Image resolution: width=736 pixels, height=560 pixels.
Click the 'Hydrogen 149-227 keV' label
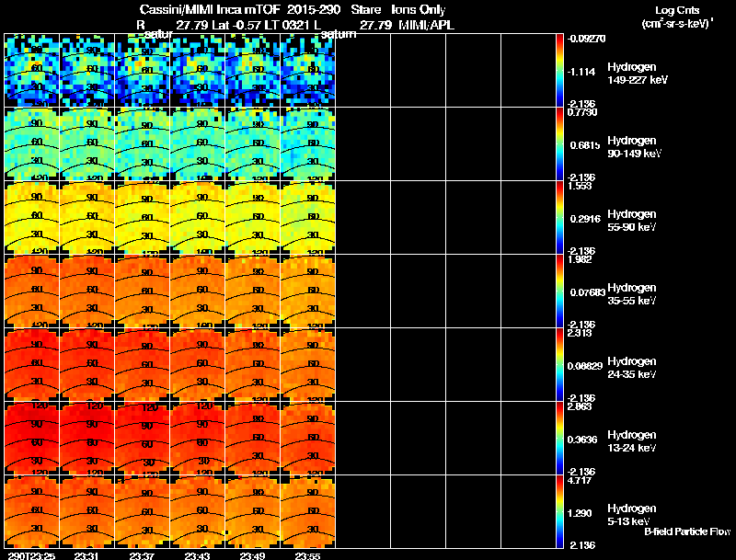coord(638,74)
